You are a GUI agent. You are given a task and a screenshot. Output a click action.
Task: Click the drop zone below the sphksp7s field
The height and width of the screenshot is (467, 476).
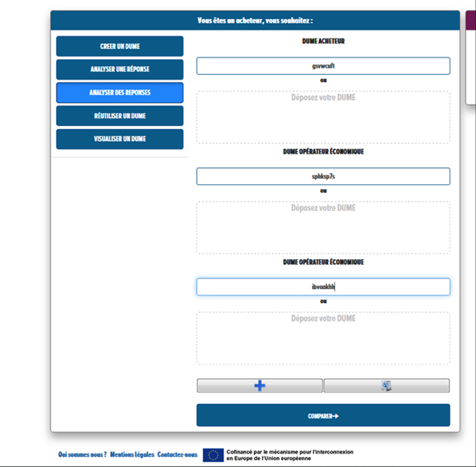[323, 228]
